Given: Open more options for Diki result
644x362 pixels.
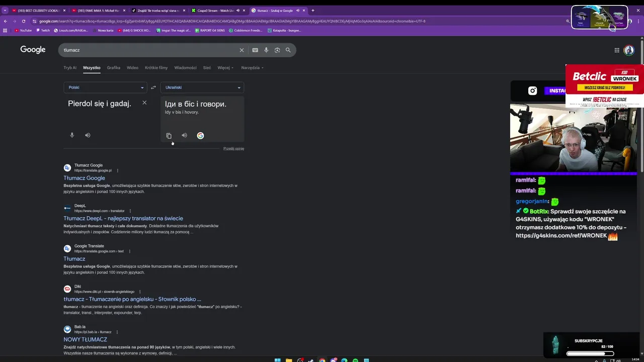Looking at the screenshot, I should pos(140,292).
